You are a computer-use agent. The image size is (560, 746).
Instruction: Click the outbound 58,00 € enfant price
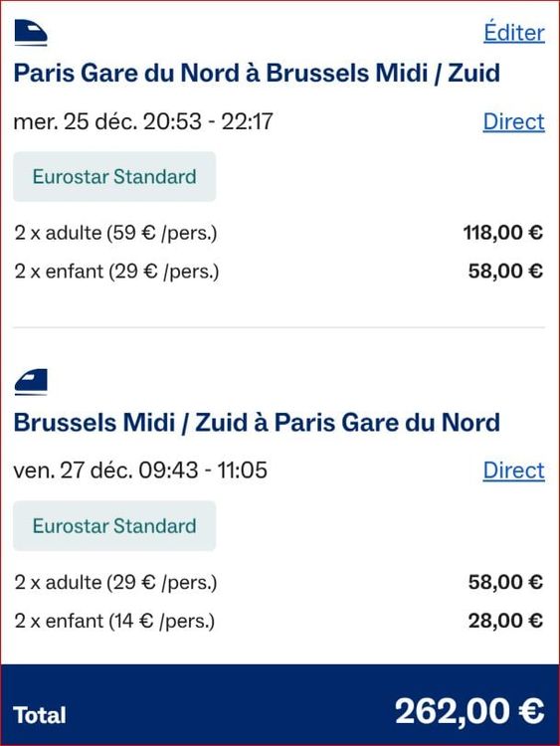[x=505, y=272]
